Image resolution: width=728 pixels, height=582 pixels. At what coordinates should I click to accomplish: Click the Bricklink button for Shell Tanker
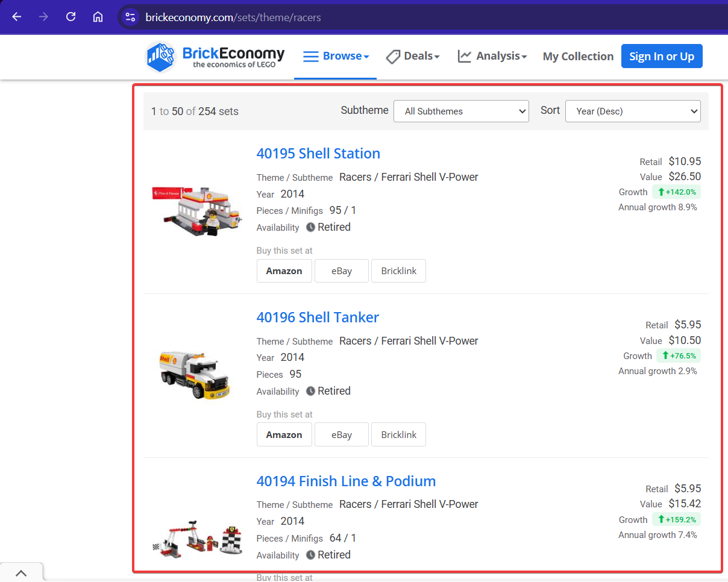tap(398, 434)
